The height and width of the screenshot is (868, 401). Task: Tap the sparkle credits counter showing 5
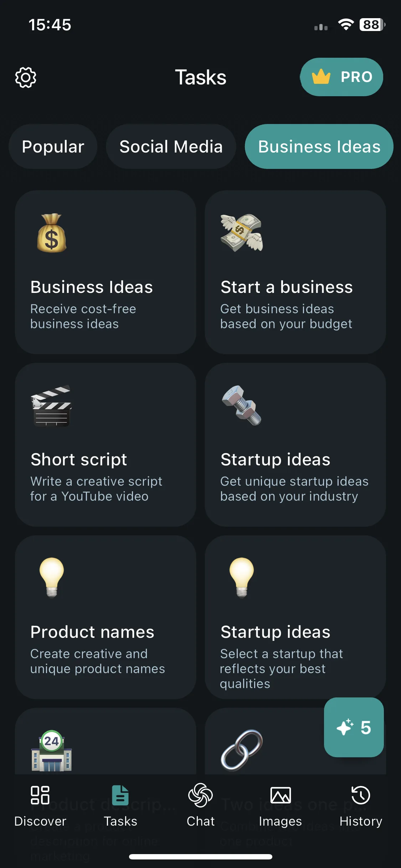click(354, 727)
